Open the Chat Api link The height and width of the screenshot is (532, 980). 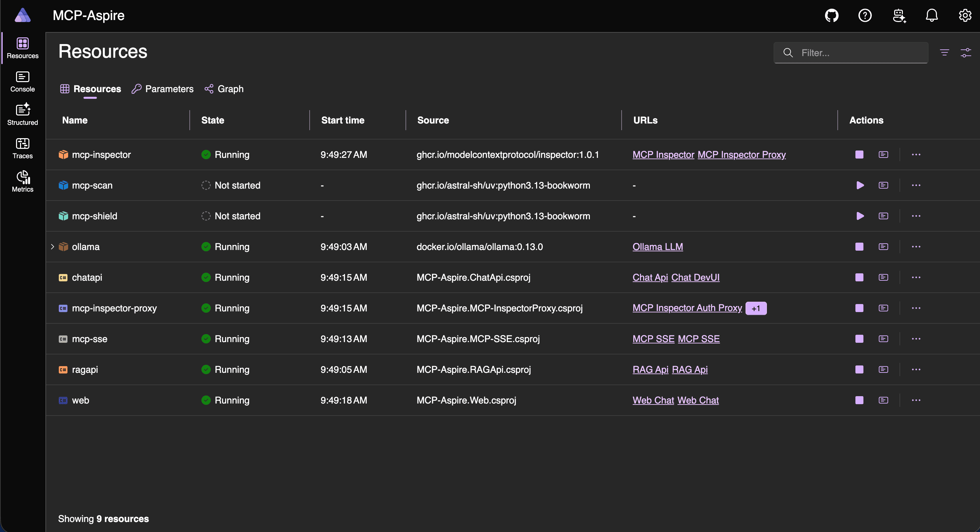pos(650,277)
